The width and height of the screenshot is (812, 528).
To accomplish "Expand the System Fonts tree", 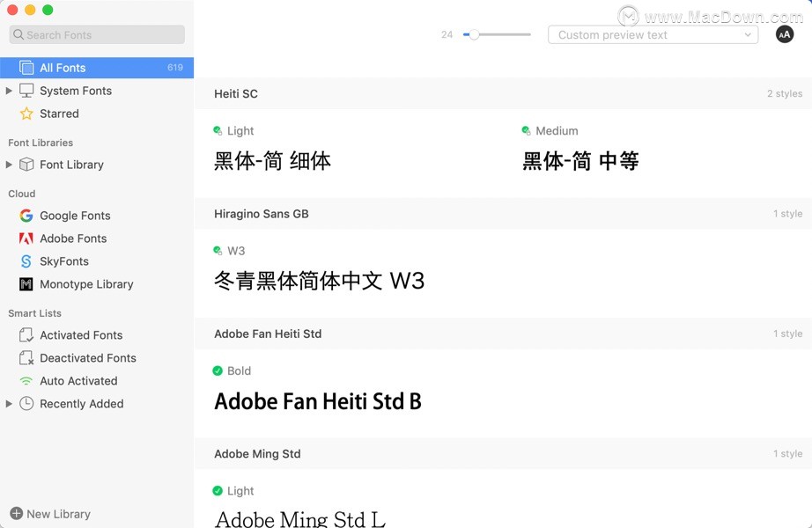I will pos(9,91).
